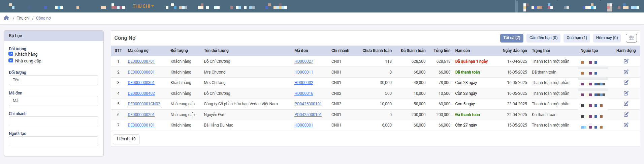This screenshot has height=164, width=644.
Task: Select the Quá hạn (1) tab
Action: click(x=577, y=38)
